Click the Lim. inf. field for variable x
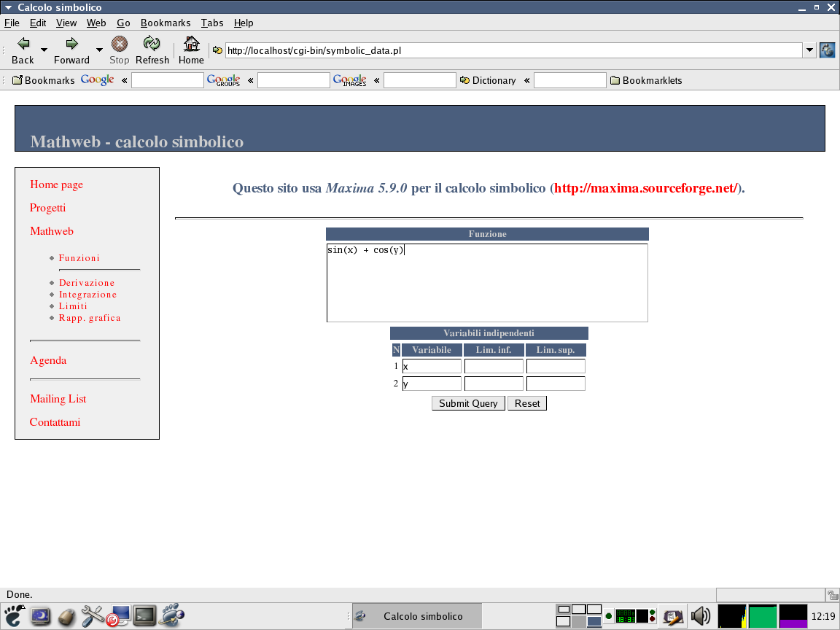Image resolution: width=840 pixels, height=630 pixels. point(494,366)
